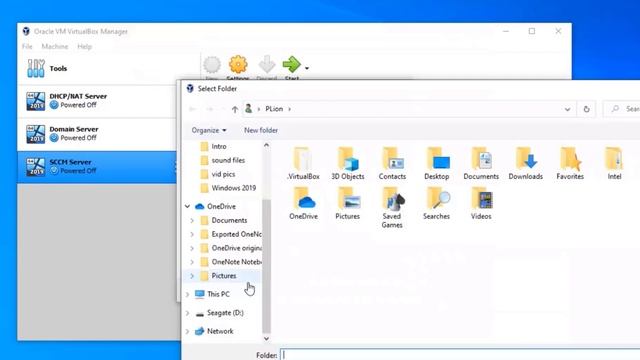Click the VirtualBox Settings gear icon

pyautogui.click(x=238, y=65)
